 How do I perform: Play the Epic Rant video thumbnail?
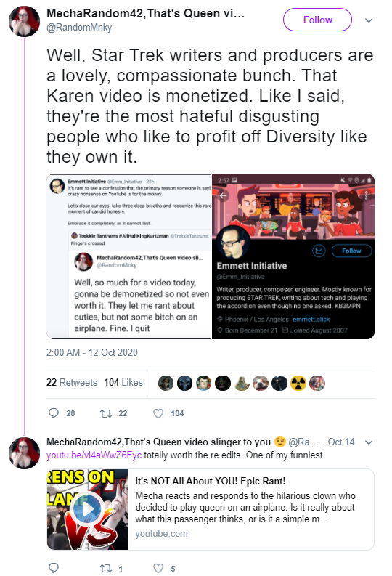click(x=87, y=509)
